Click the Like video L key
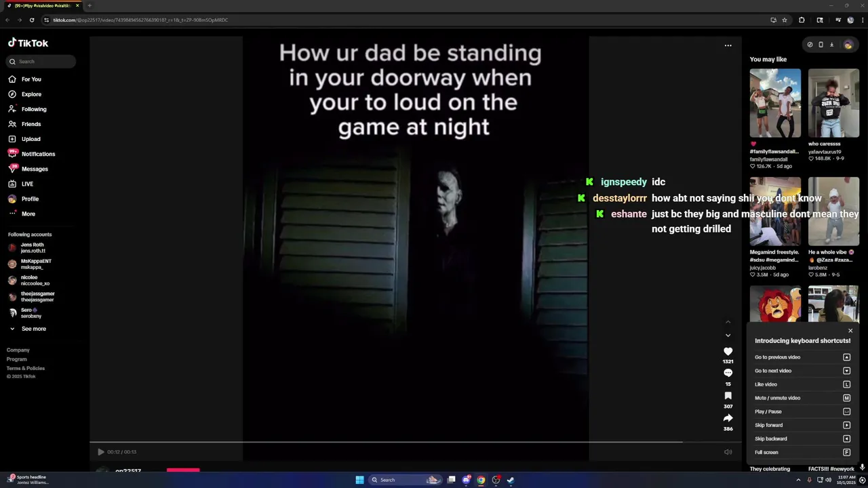 (846, 384)
